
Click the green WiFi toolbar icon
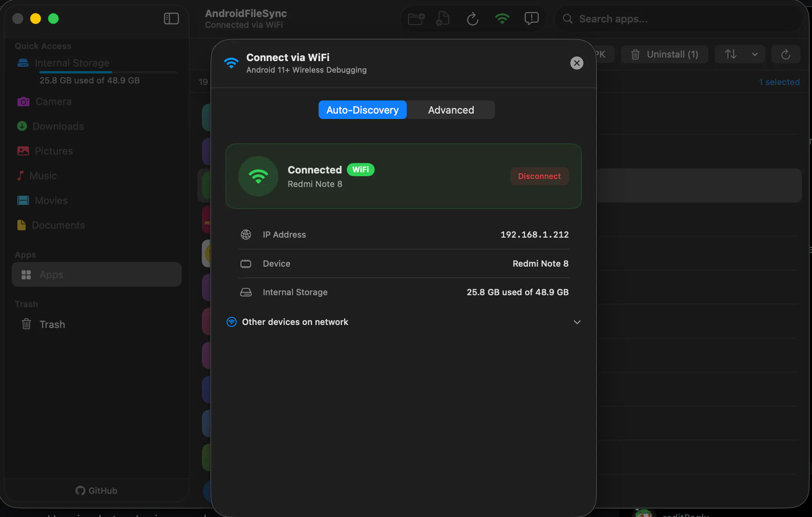(x=502, y=19)
